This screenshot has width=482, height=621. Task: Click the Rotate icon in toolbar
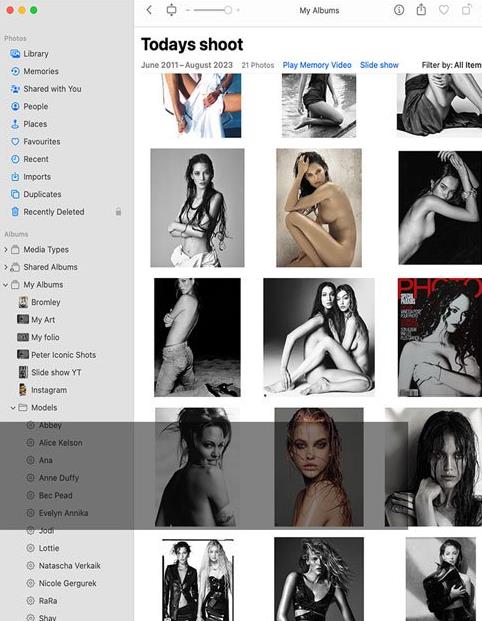tap(467, 10)
